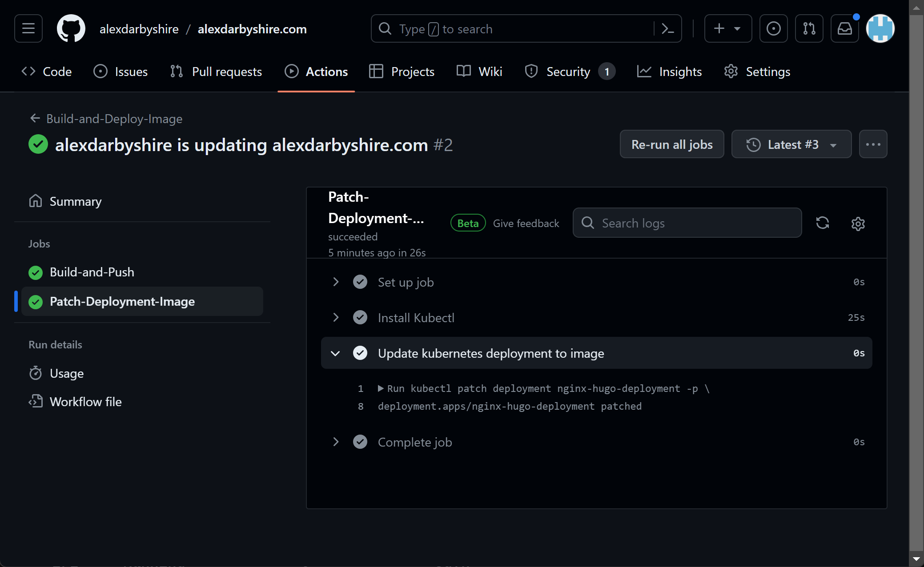Expand the Install Kubectl step
Image resolution: width=924 pixels, height=567 pixels.
click(x=597, y=317)
